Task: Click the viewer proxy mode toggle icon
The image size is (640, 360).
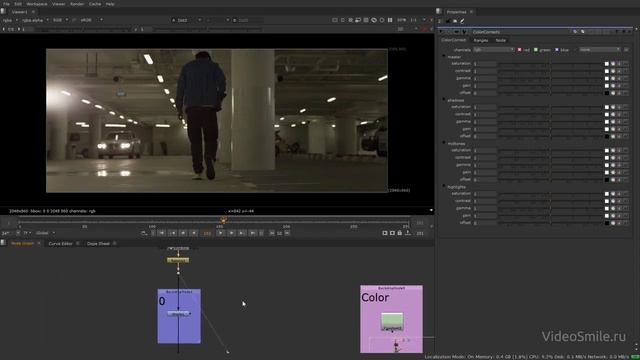Action: pyautogui.click(x=358, y=20)
